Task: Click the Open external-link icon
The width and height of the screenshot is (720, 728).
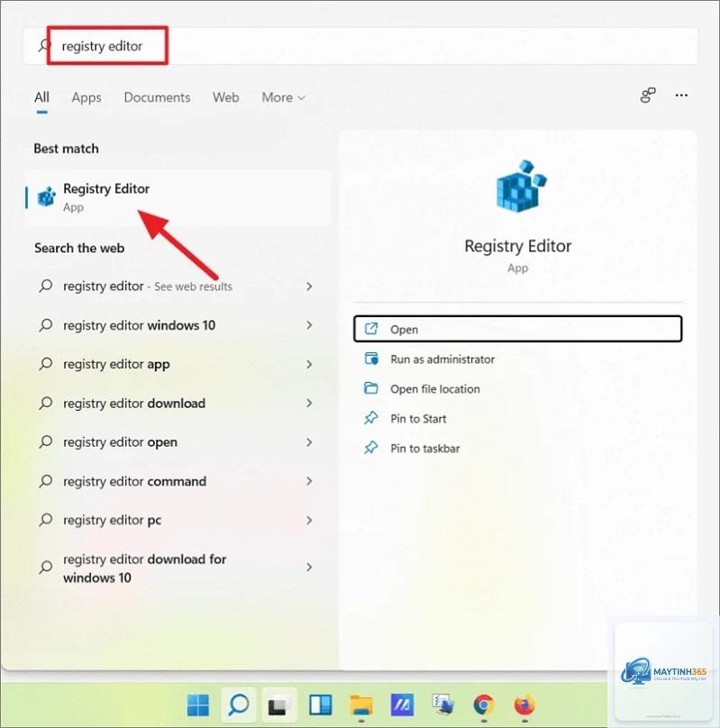Action: click(371, 329)
